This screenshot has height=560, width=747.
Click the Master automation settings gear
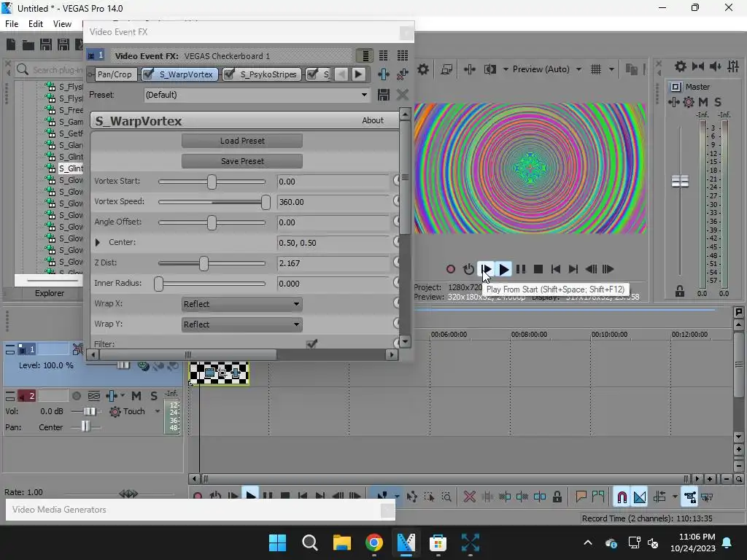(x=689, y=102)
